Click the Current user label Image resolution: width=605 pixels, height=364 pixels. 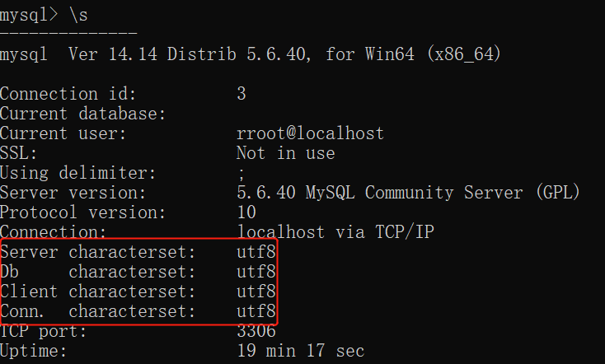coord(63,133)
